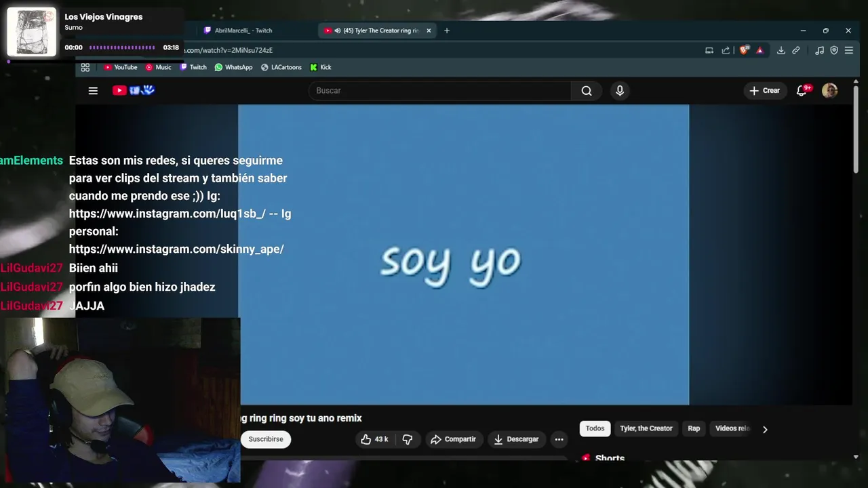Open the Brave VPN shield icon
The height and width of the screenshot is (488, 868).
pos(834,50)
